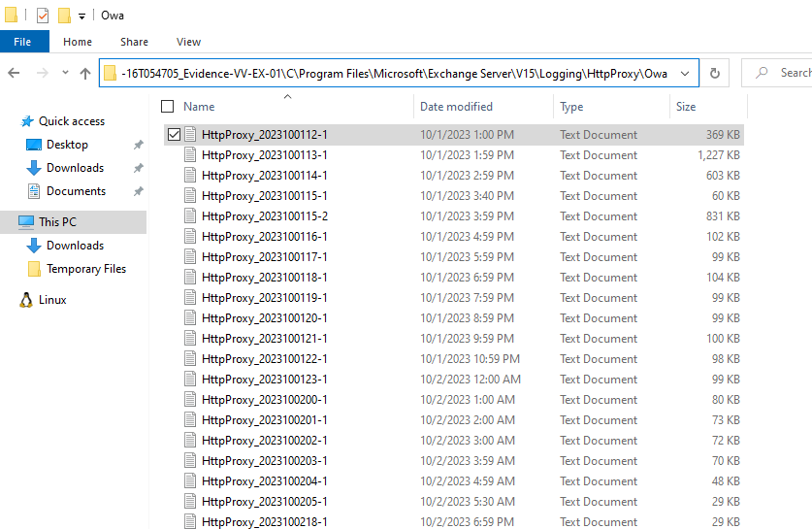
Task: Select file HttpProxy_2023100119-1
Action: coord(265,298)
